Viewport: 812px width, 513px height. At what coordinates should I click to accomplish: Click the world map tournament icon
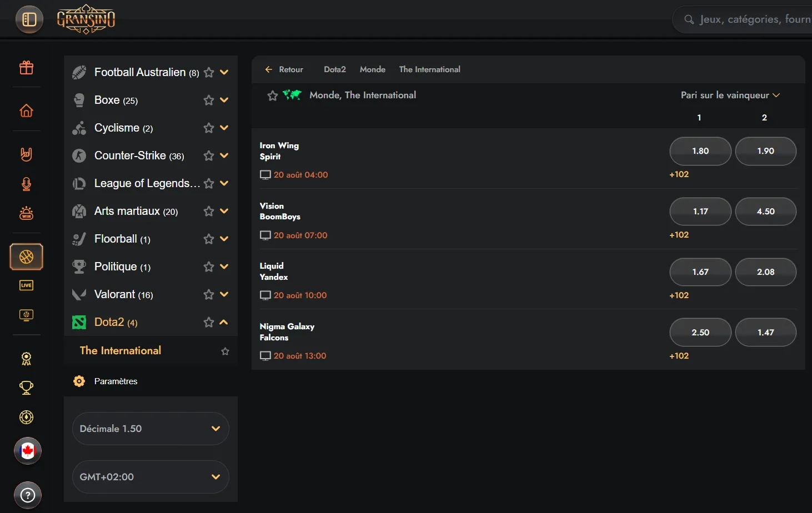pos(292,95)
